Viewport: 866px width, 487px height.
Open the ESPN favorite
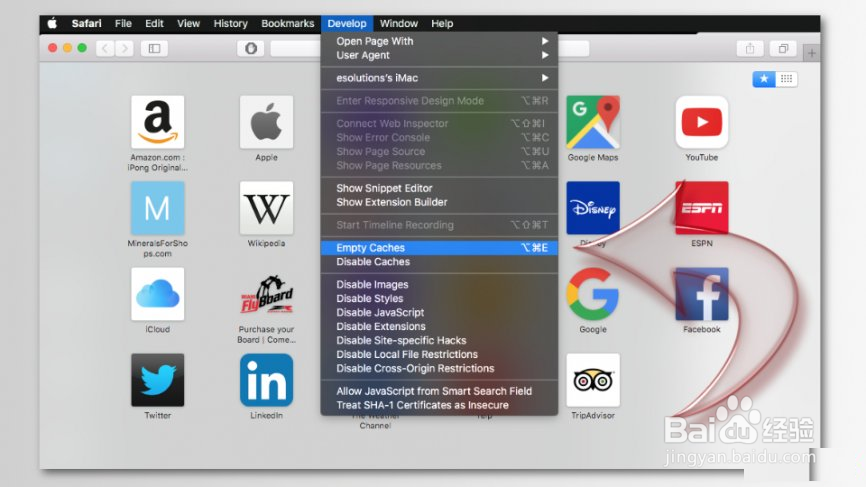tap(701, 208)
